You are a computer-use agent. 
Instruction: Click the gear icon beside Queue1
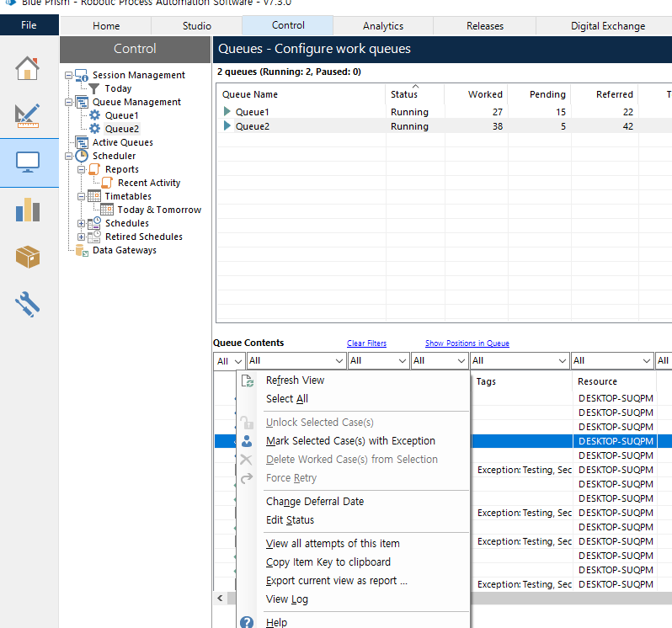pos(94,115)
